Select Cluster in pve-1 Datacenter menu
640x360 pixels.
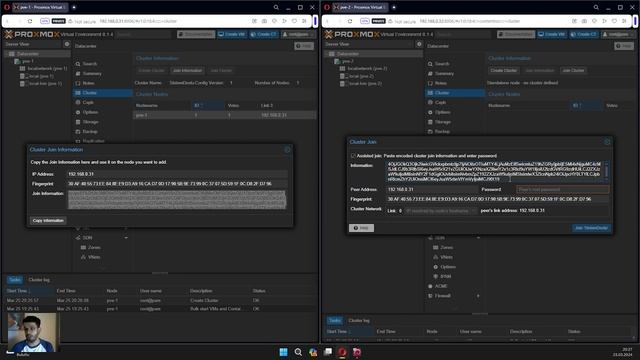point(102,93)
